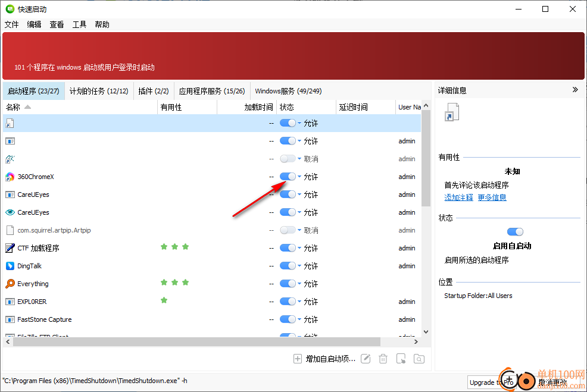Collapse the 详细信息 panel with double chevron

coord(576,90)
